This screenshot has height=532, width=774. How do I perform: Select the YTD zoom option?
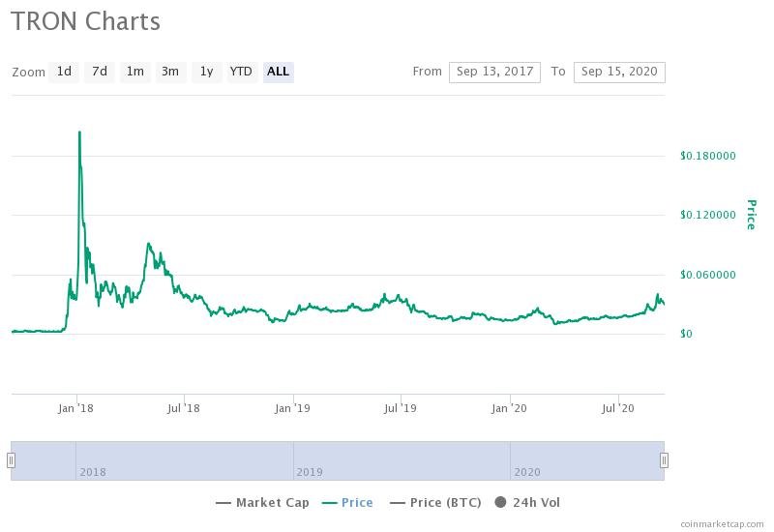(x=241, y=72)
